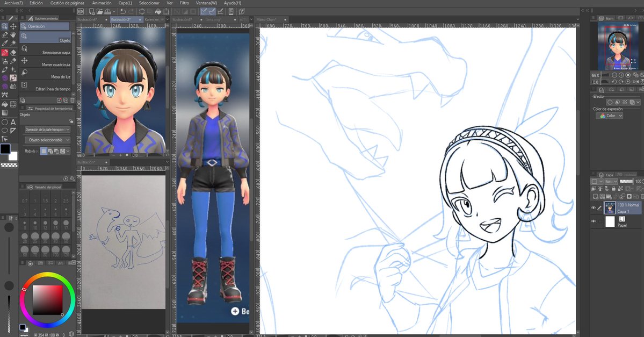The image size is (644, 337).
Task: Open layer blending mode Normal dropdown
Action: click(x=611, y=181)
